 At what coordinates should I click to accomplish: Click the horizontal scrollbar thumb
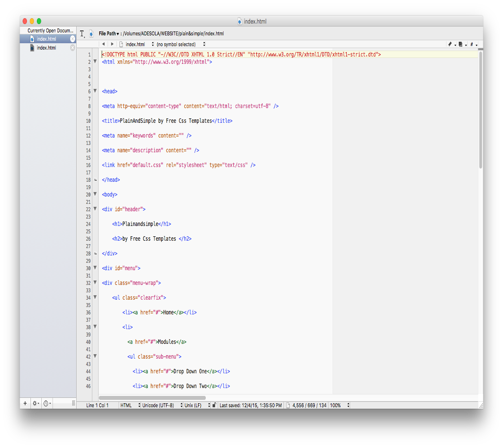click(152, 397)
